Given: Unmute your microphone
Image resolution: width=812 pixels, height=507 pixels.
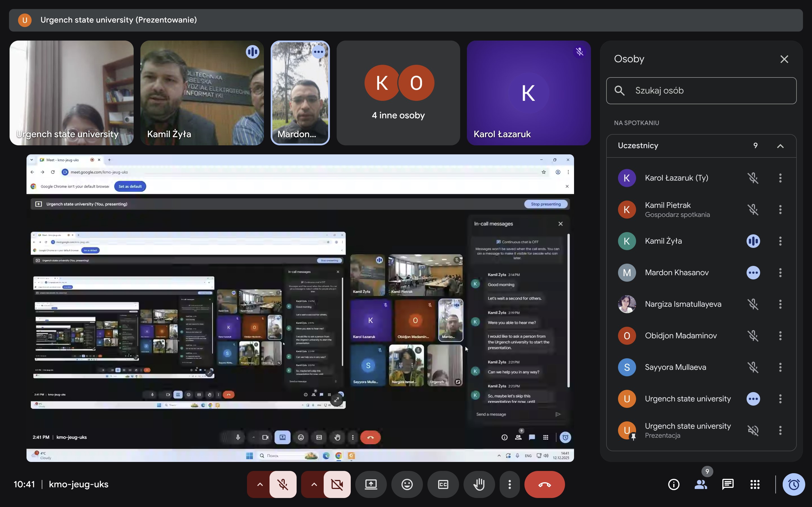Looking at the screenshot, I should click(x=283, y=484).
